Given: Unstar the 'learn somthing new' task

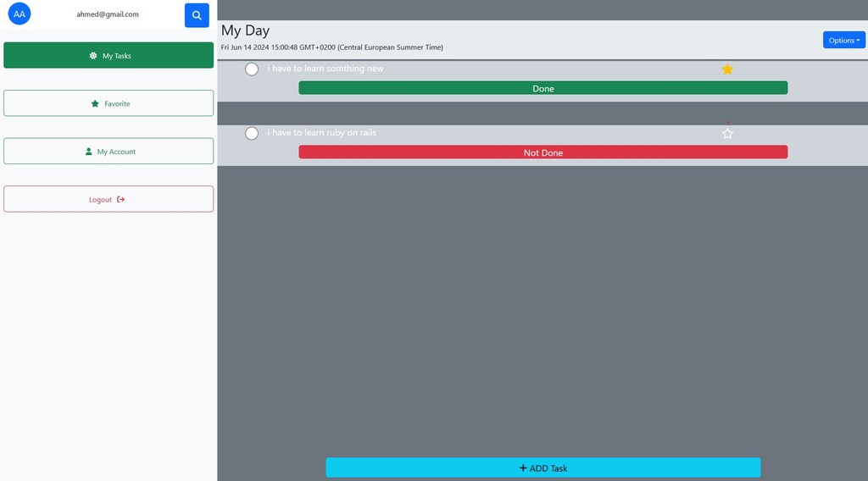Looking at the screenshot, I should (727, 69).
